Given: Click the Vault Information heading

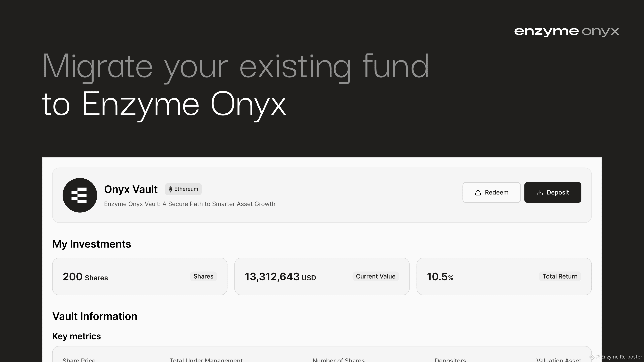Looking at the screenshot, I should pyautogui.click(x=95, y=316).
